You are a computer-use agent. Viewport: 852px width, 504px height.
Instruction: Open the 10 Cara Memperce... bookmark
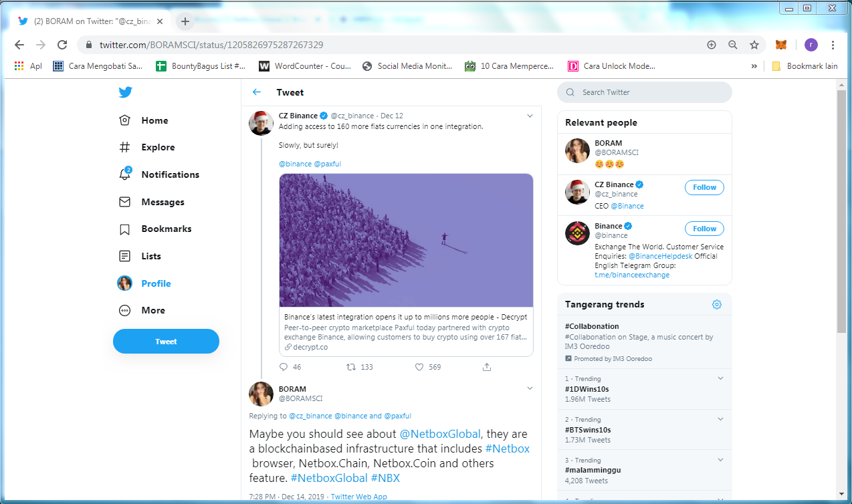click(x=509, y=66)
